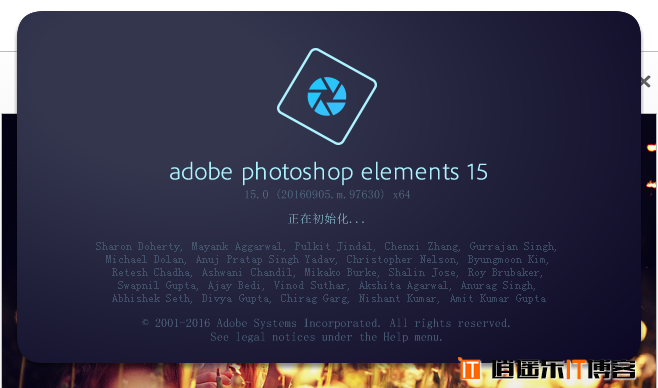Click the credit name "Shalin Jose"
The image size is (658, 388).
[421, 273]
